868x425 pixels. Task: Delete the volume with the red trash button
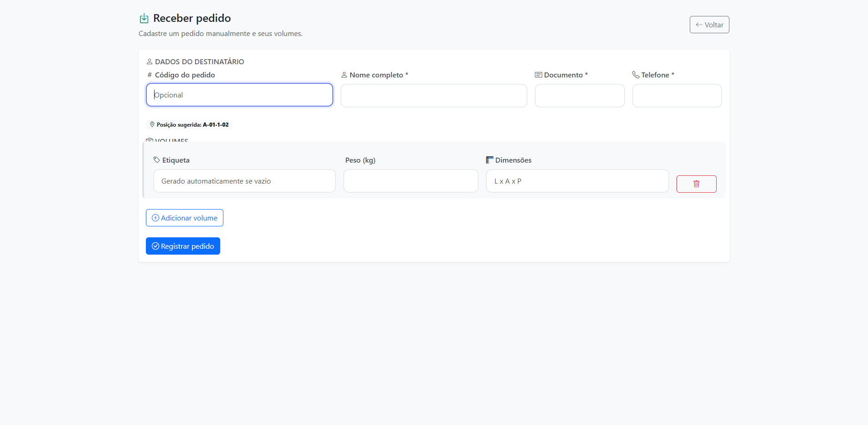coord(696,184)
